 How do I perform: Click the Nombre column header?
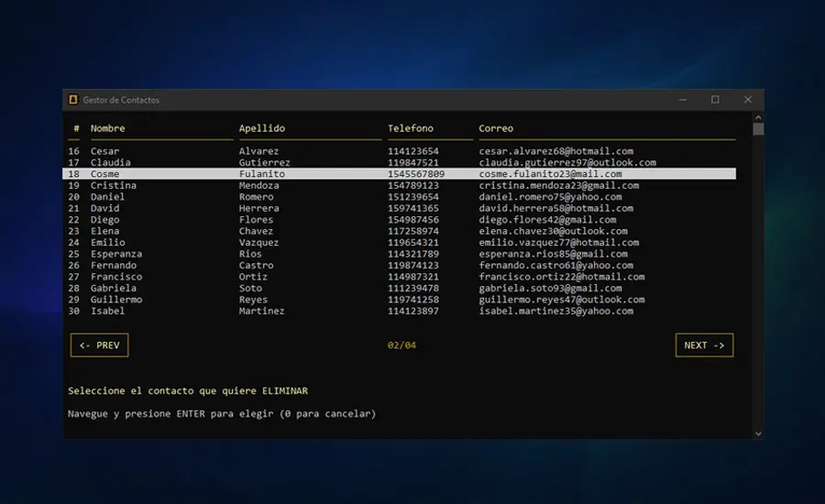[x=108, y=128]
